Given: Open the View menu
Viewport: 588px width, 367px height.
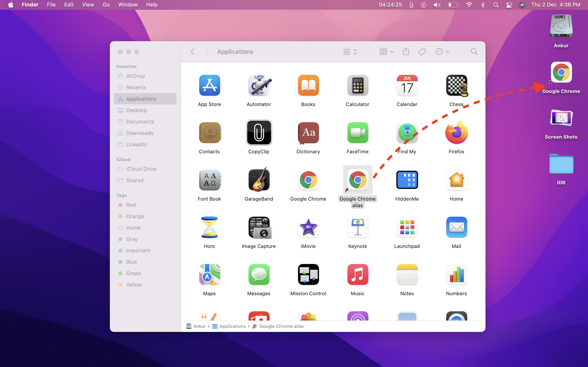Looking at the screenshot, I should coord(88,5).
